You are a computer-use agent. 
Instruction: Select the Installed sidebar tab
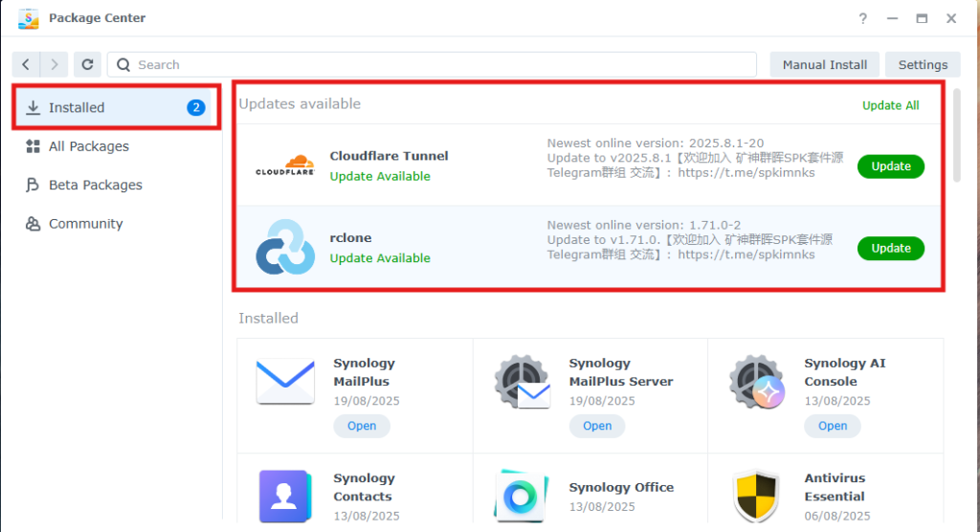tap(116, 107)
